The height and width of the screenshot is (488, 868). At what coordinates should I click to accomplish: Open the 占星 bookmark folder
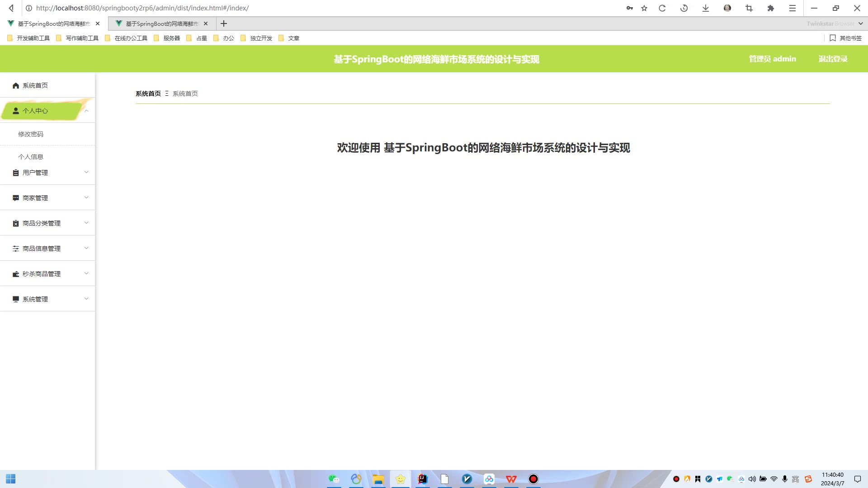197,38
